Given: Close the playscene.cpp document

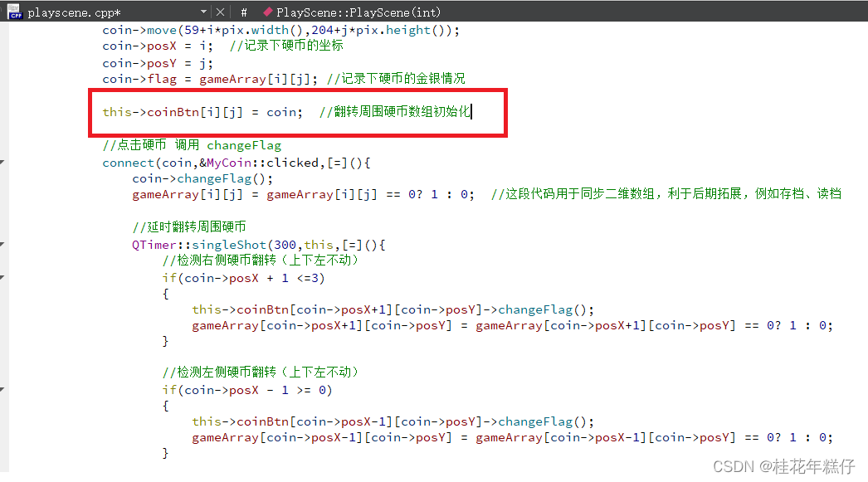Looking at the screenshot, I should pos(221,12).
